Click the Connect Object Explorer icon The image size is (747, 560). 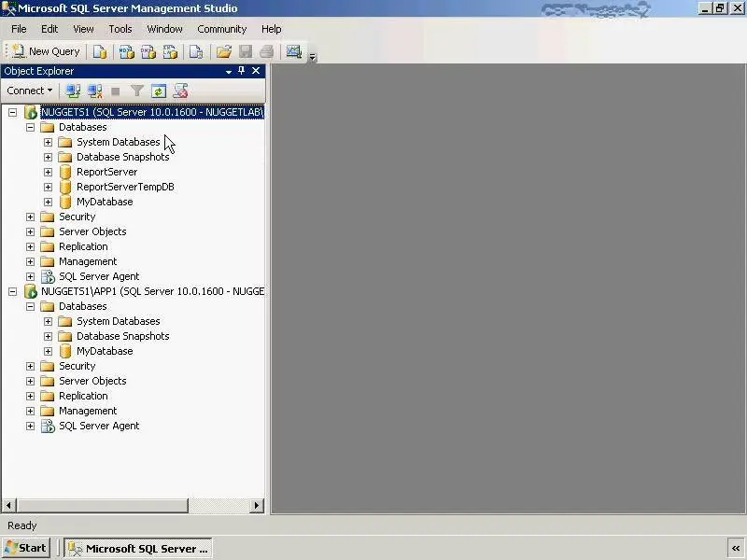point(73,91)
